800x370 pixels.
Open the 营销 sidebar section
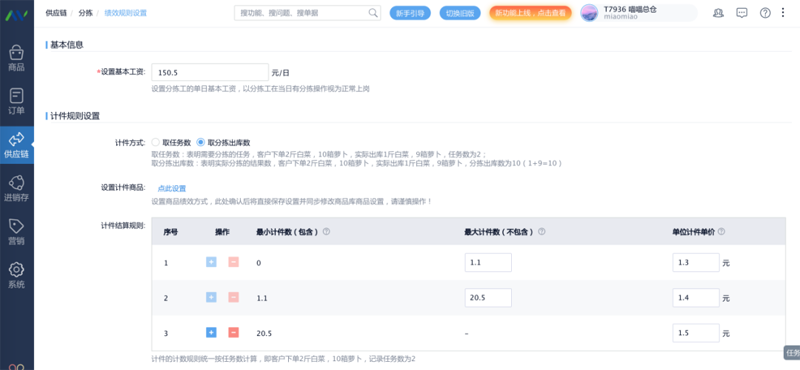coord(16,232)
